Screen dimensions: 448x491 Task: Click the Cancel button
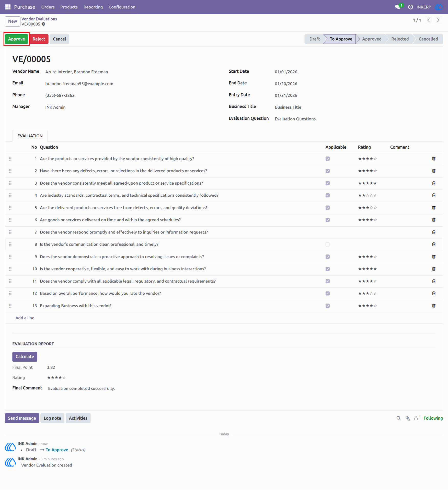[x=59, y=39]
